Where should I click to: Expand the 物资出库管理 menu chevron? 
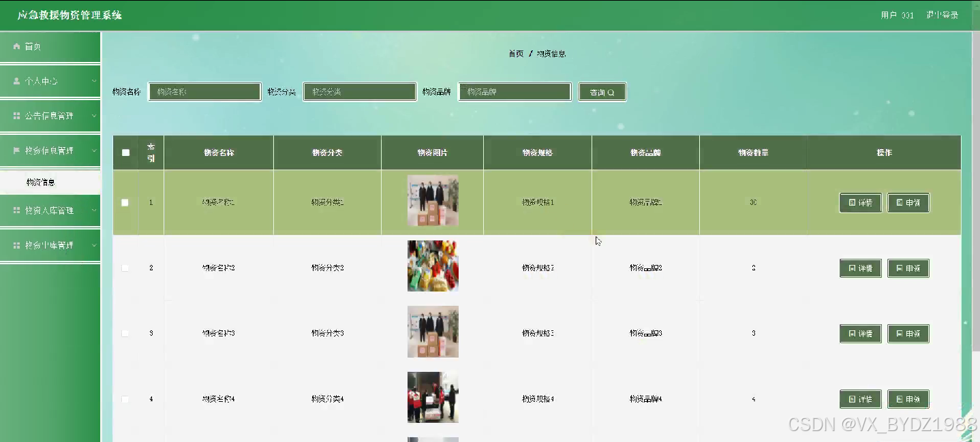coord(94,245)
